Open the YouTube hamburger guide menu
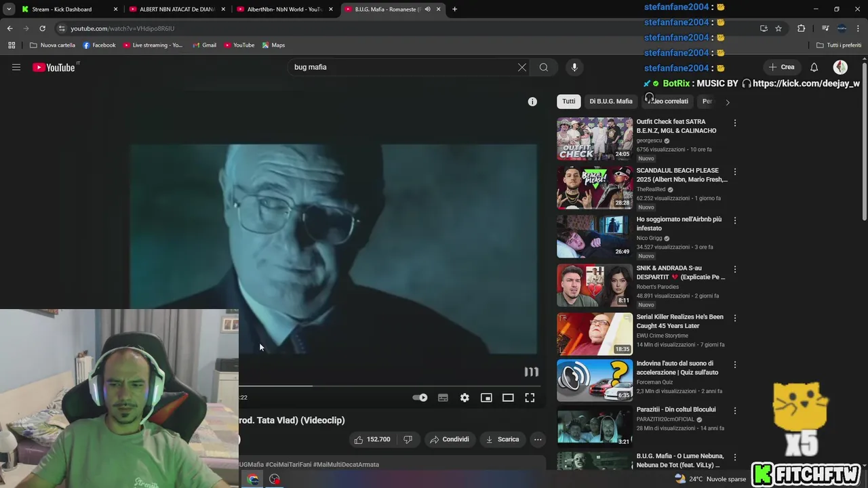Viewport: 868px width, 488px height. [x=16, y=67]
